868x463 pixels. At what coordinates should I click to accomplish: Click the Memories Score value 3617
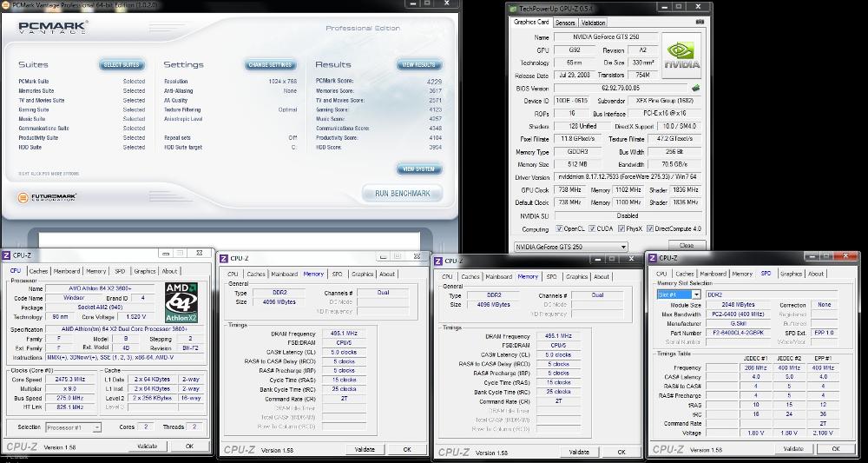pos(435,91)
